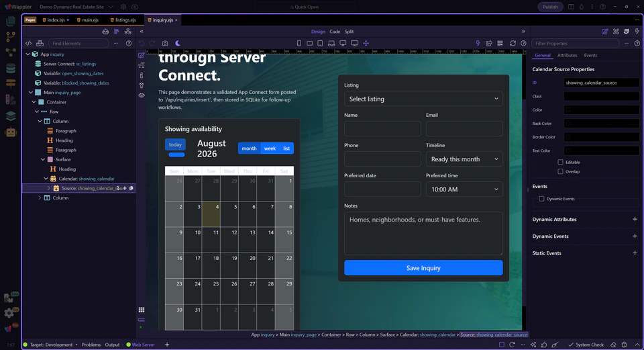Click the undo arrow in design toolbar
The height and width of the screenshot is (350, 644).
click(x=142, y=43)
